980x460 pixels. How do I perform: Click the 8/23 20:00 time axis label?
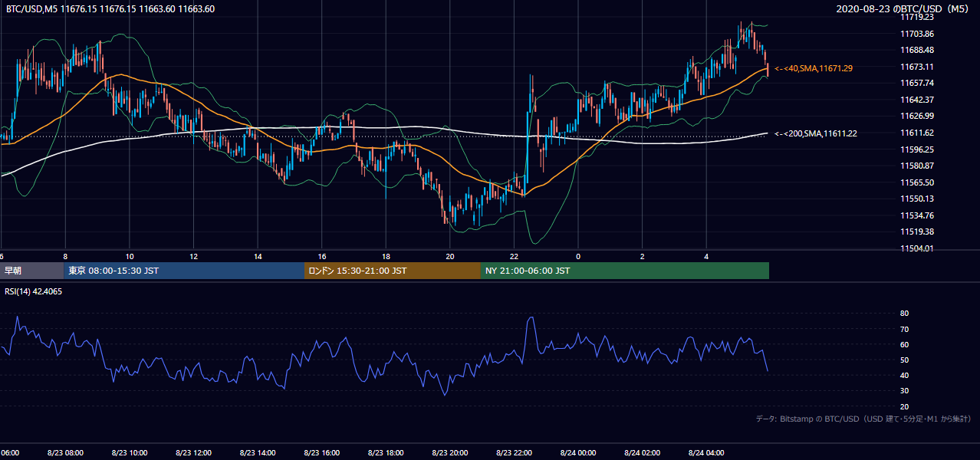tap(450, 453)
